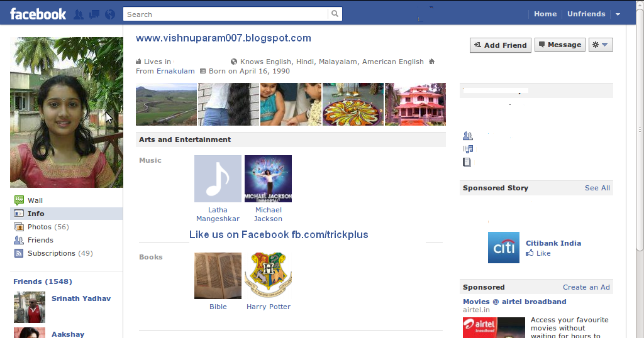This screenshot has width=644, height=338.
Task: Focus the Search input field
Action: 226,14
